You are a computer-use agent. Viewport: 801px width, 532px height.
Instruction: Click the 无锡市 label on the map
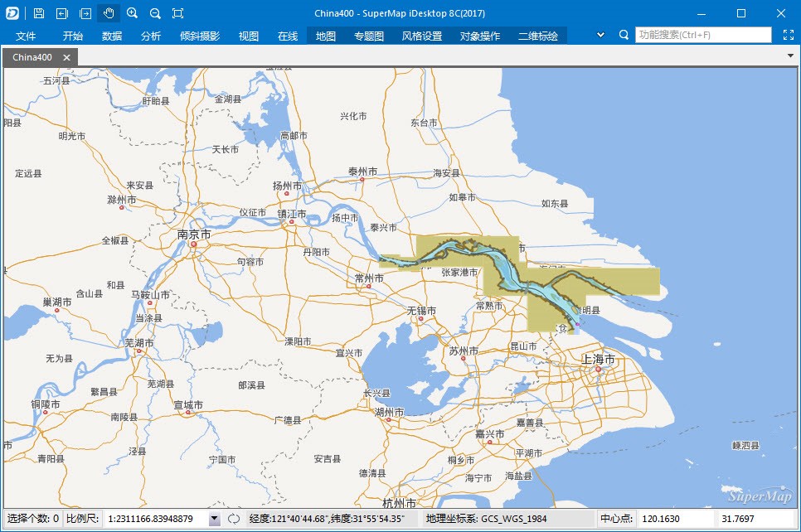(x=421, y=311)
